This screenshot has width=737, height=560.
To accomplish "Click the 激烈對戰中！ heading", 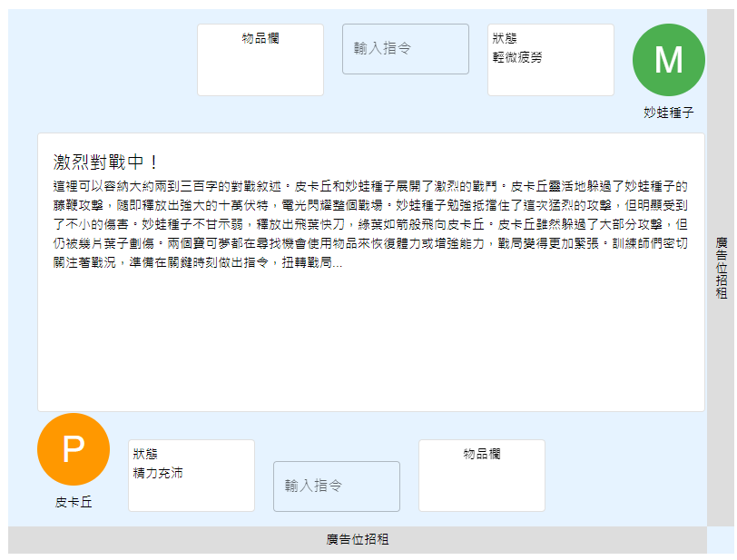I will 104,162.
